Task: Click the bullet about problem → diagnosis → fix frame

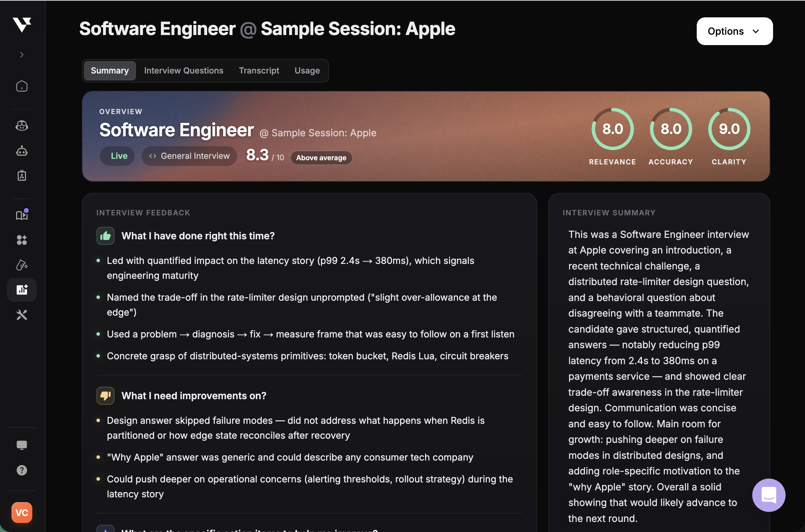Action: [x=311, y=334]
